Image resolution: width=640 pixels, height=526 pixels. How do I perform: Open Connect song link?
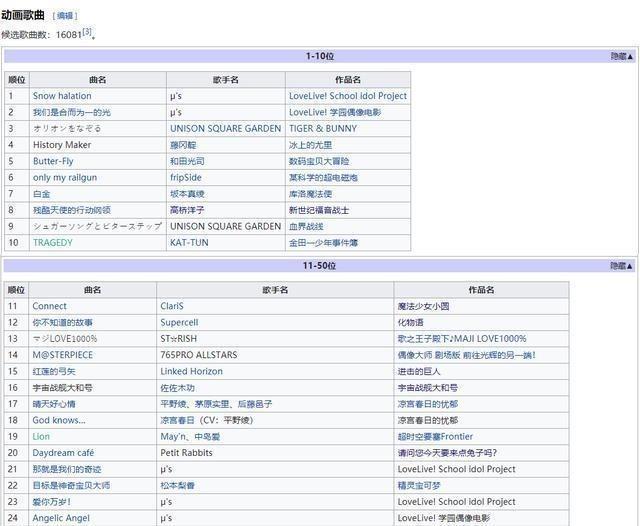49,306
